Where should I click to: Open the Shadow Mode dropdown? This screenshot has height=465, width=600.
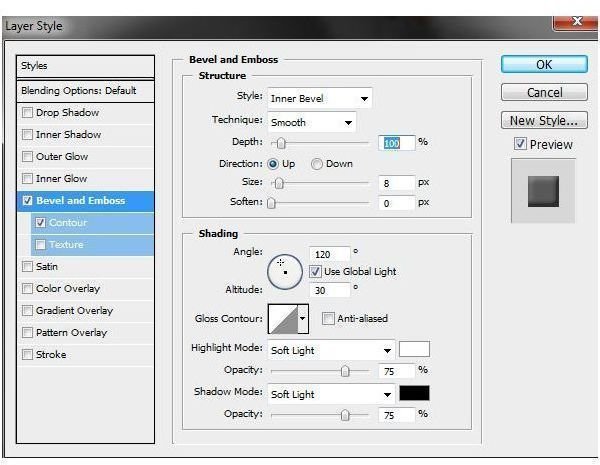[331, 394]
